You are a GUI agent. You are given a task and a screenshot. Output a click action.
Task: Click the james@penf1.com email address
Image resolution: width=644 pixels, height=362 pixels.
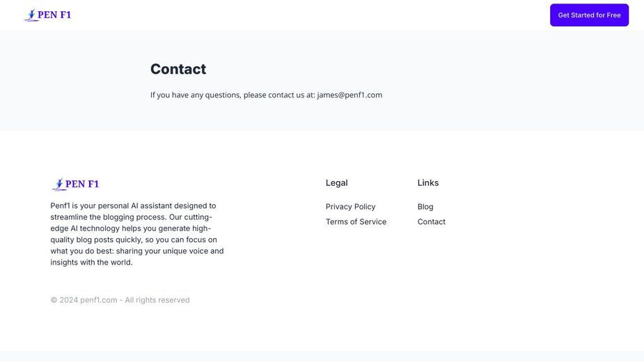tap(350, 95)
